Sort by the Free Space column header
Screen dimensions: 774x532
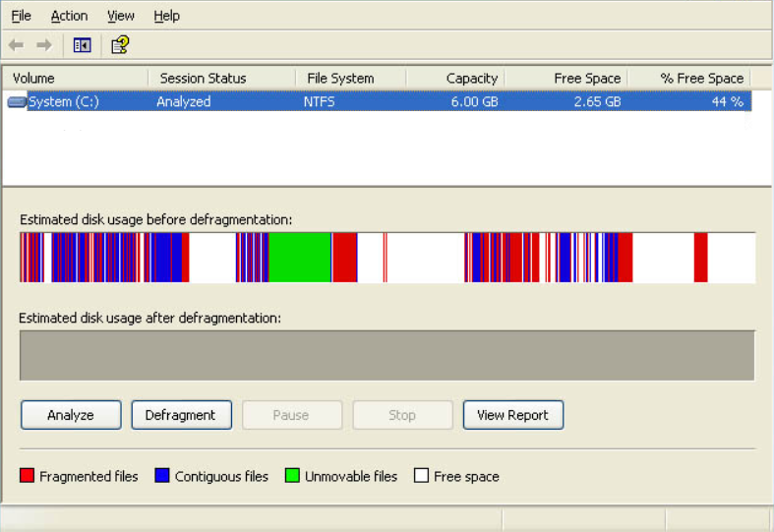566,79
